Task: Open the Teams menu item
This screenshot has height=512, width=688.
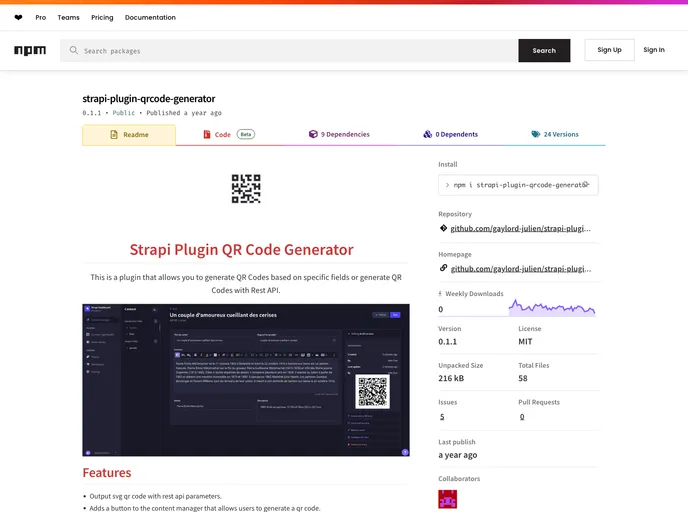Action: pos(68,18)
